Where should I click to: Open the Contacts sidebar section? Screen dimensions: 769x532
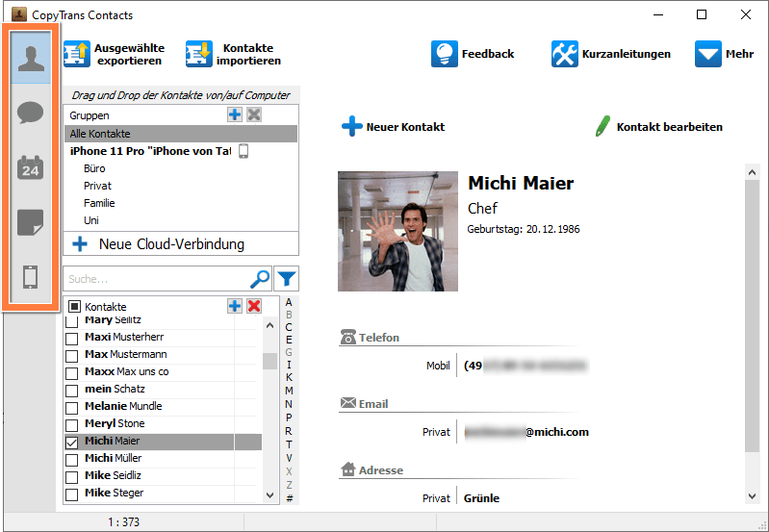tap(31, 58)
